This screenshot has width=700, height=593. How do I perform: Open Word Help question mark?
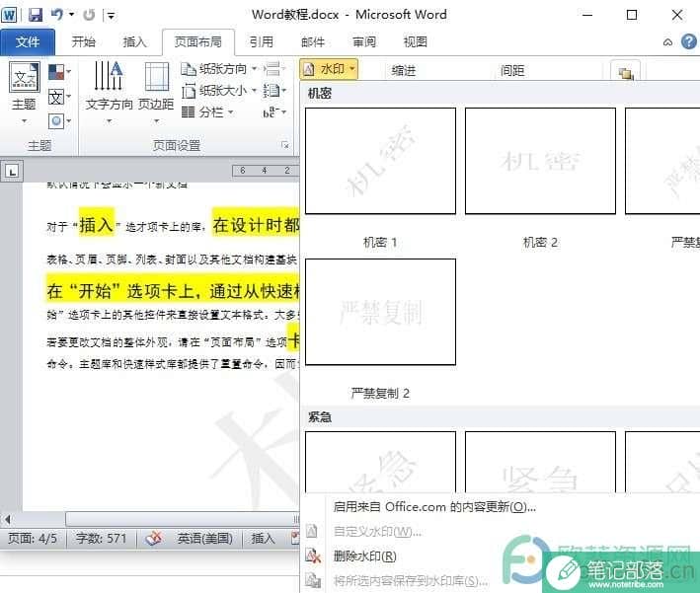[x=689, y=41]
